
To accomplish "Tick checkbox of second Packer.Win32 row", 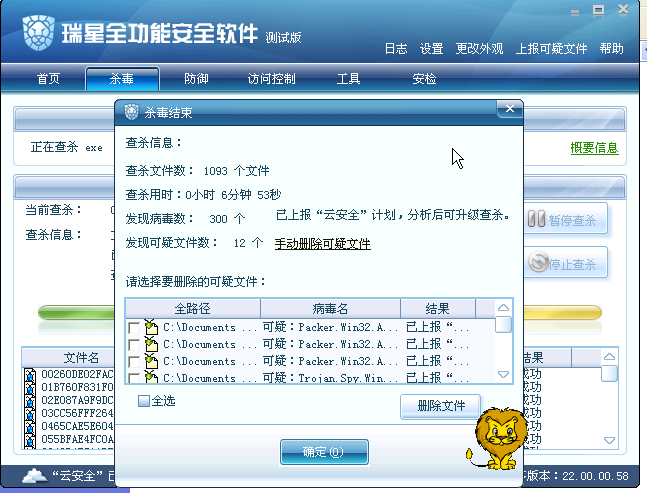I will click(x=134, y=345).
